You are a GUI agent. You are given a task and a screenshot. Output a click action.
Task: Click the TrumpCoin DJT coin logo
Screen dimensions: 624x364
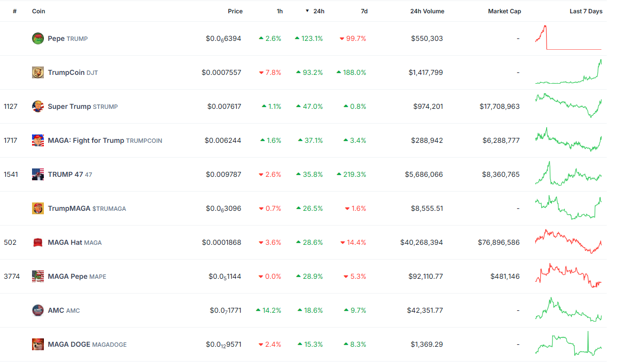coord(38,72)
